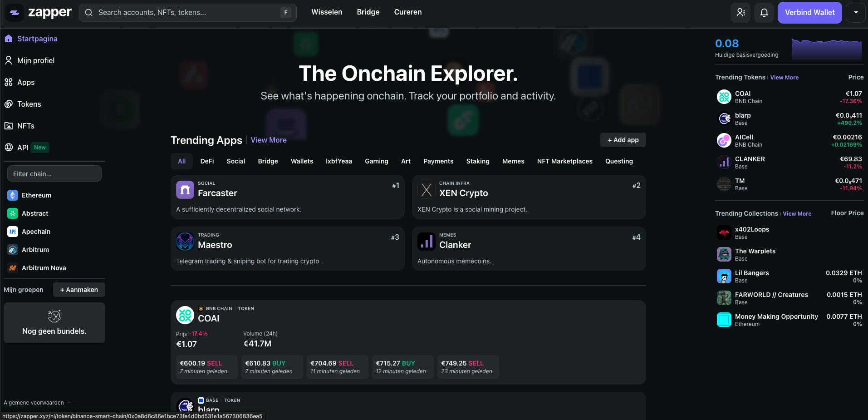This screenshot has height=420, width=868.
Task: Select the Bridge category tab
Action: 268,161
